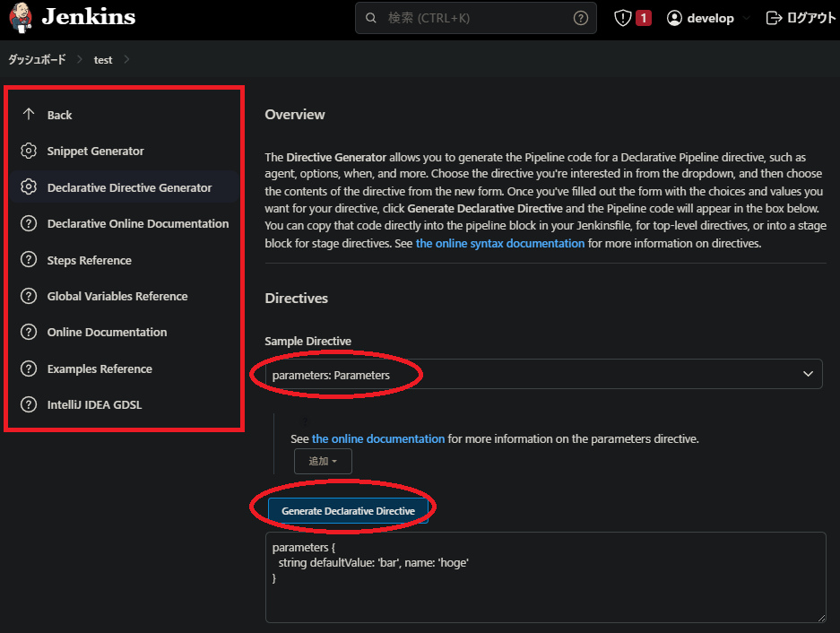The width and height of the screenshot is (840, 633).
Task: Click the Jenkins butler logo icon
Action: tap(21, 17)
